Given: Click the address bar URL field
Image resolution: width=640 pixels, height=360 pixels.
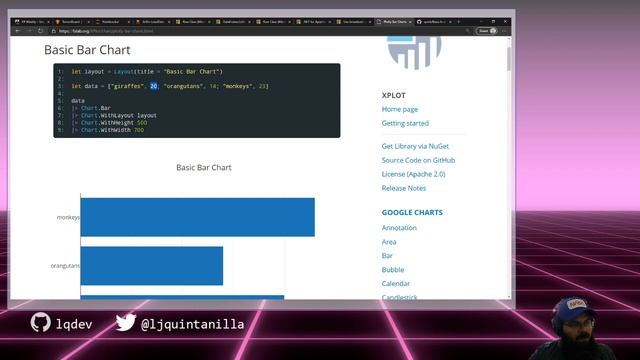Looking at the screenshot, I should [x=261, y=31].
